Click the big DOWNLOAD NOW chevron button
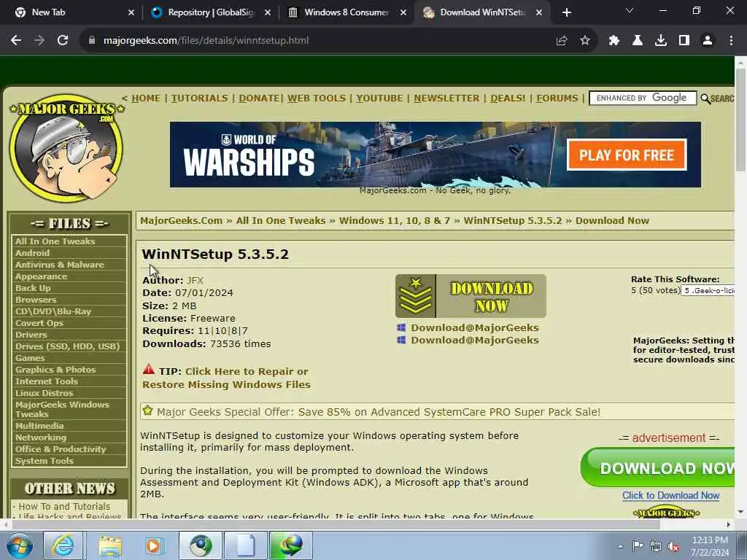Viewport: 747px width, 560px height. point(471,296)
